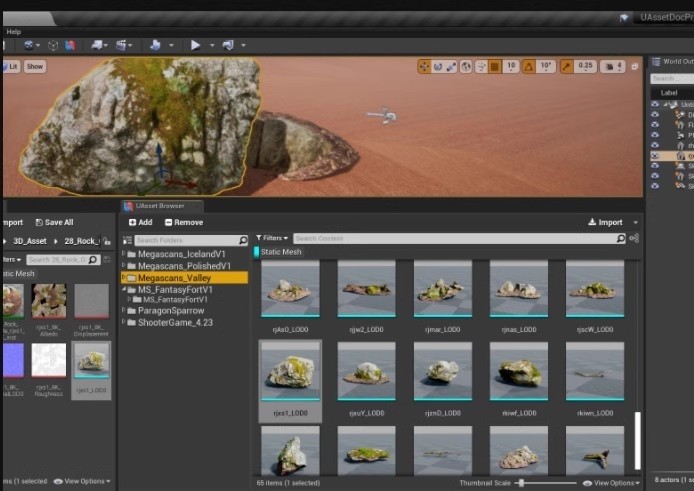Open Play options dropdown arrow
This screenshot has width=694, height=491.
(212, 45)
